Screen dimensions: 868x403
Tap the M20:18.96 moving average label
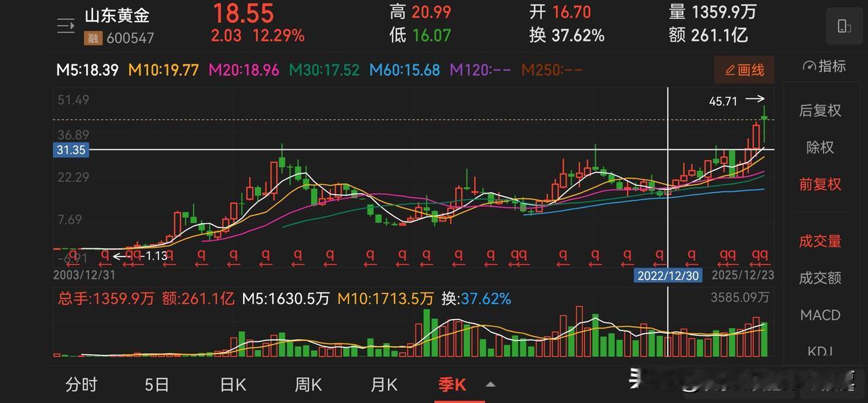243,70
